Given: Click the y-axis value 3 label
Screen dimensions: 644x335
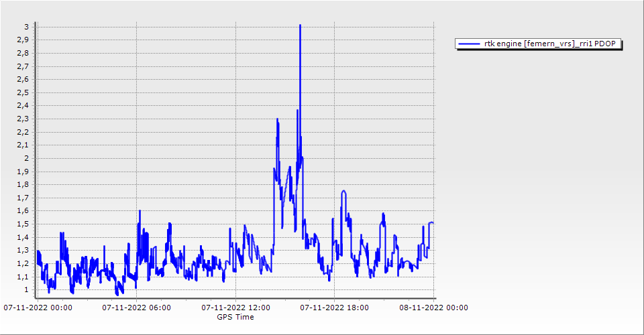Looking at the screenshot, I should pyautogui.click(x=26, y=27).
